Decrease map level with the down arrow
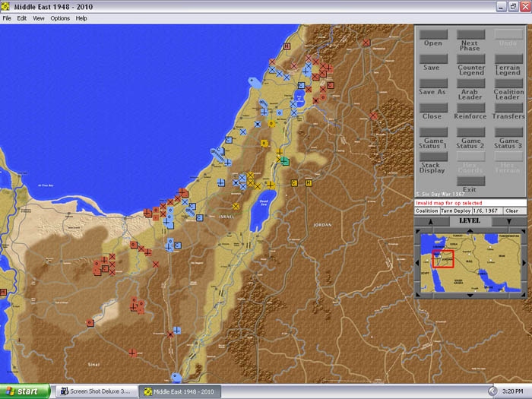 click(x=508, y=222)
